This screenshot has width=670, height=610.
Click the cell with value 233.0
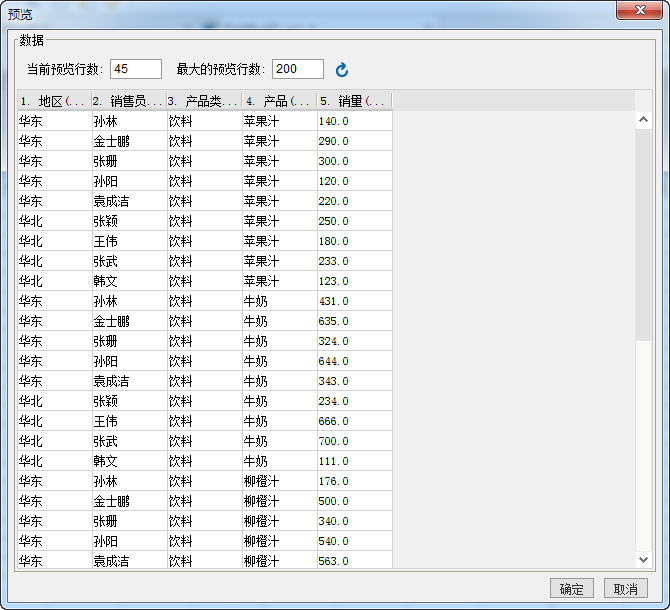(355, 261)
